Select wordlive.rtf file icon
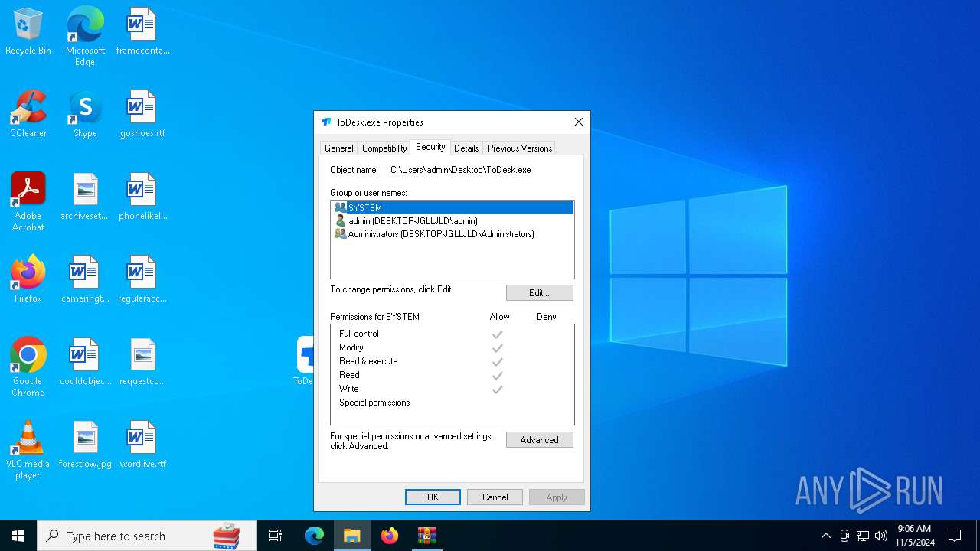This screenshot has height=551, width=980. tap(142, 445)
